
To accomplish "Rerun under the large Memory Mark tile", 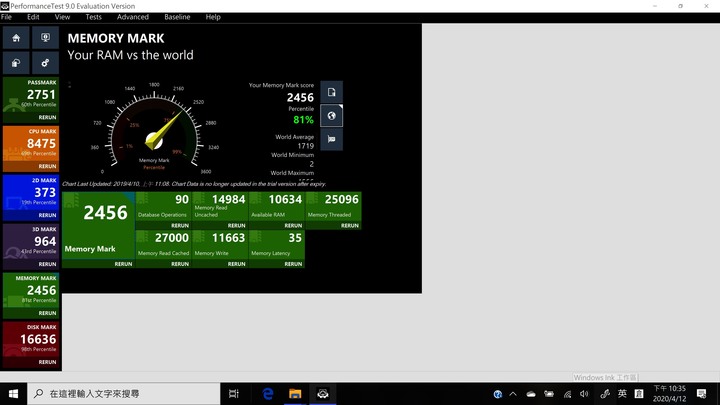I will 123,264.
